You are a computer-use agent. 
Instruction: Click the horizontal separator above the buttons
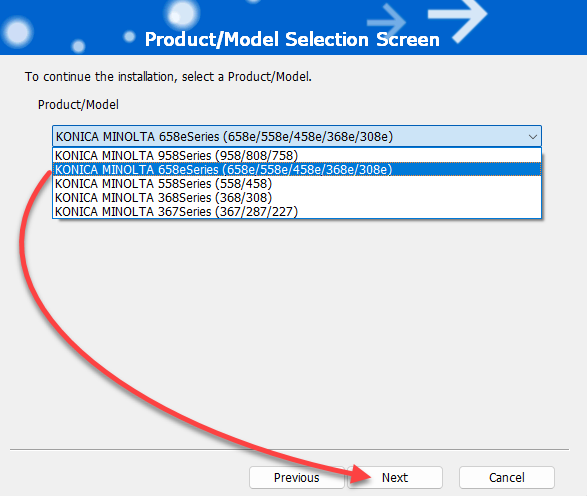289,449
